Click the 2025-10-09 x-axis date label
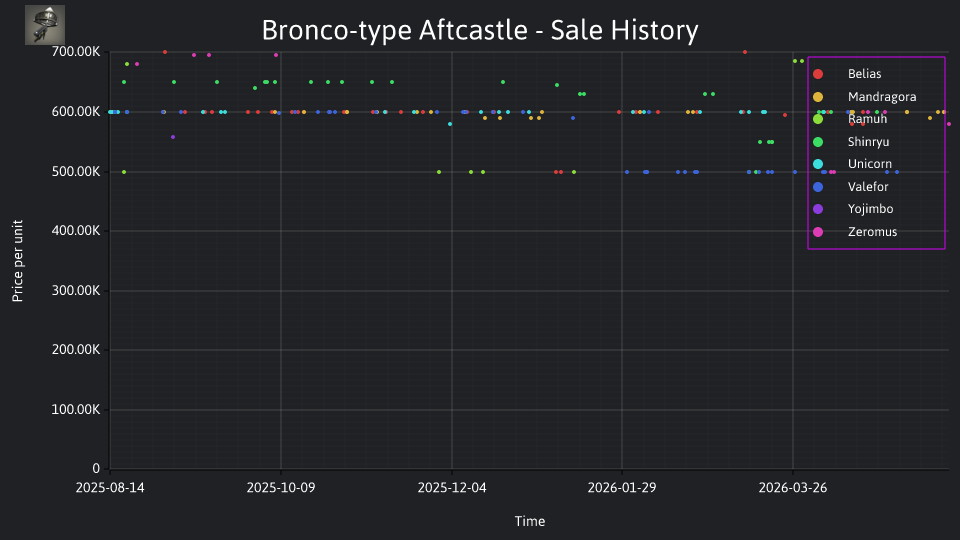 pos(281,488)
